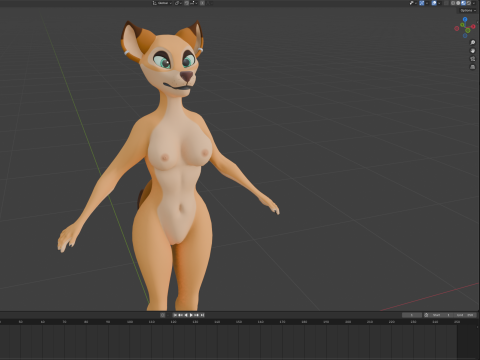
Task: Toggle the viewport overlays button
Action: (434, 3)
